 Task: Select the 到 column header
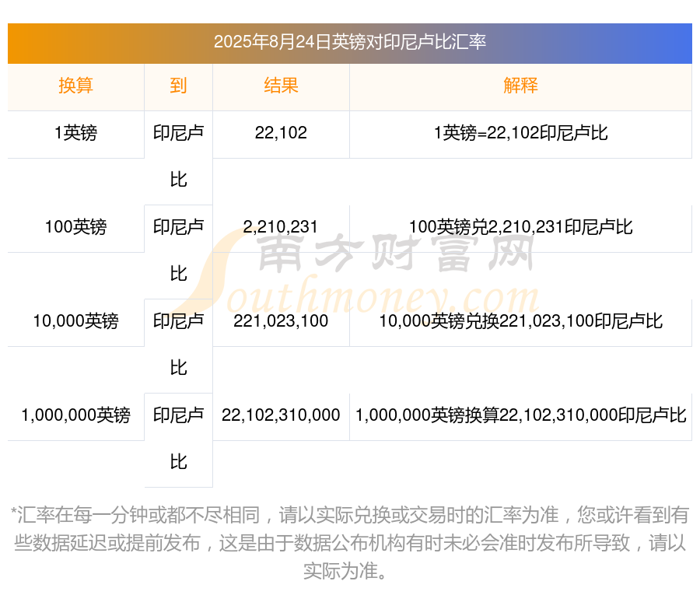click(178, 86)
